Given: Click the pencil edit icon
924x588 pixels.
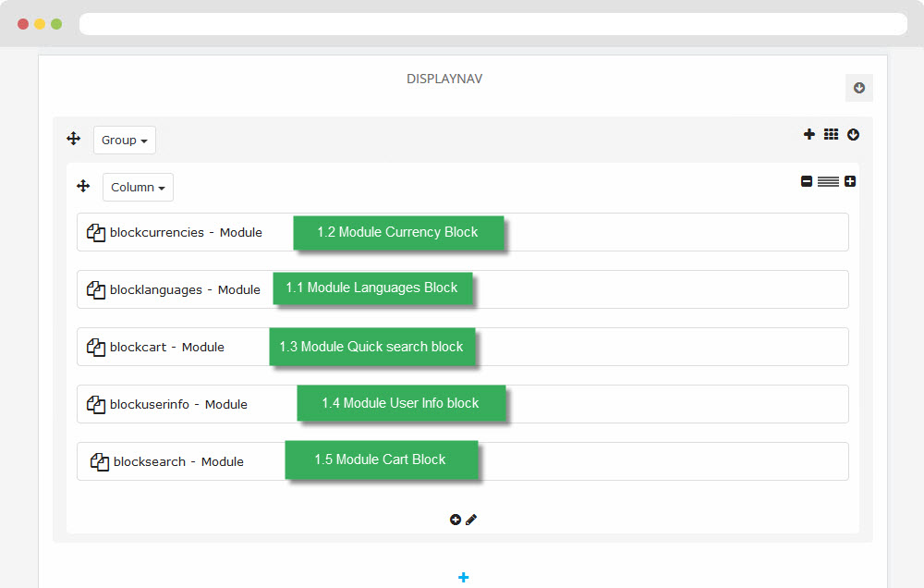Looking at the screenshot, I should (x=471, y=520).
